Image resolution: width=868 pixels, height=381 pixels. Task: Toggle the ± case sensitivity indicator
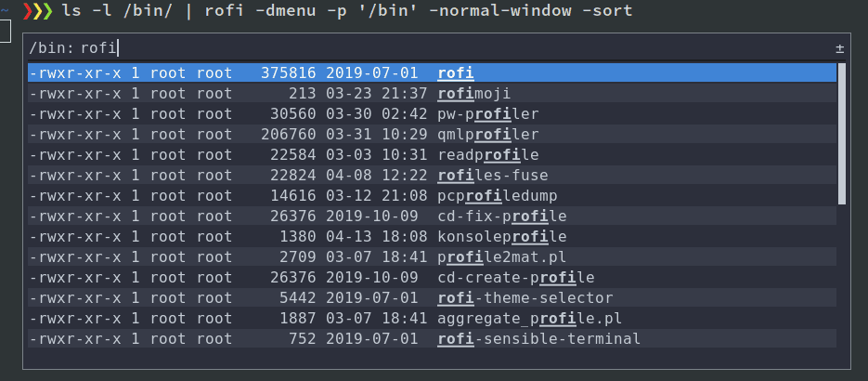pyautogui.click(x=839, y=47)
